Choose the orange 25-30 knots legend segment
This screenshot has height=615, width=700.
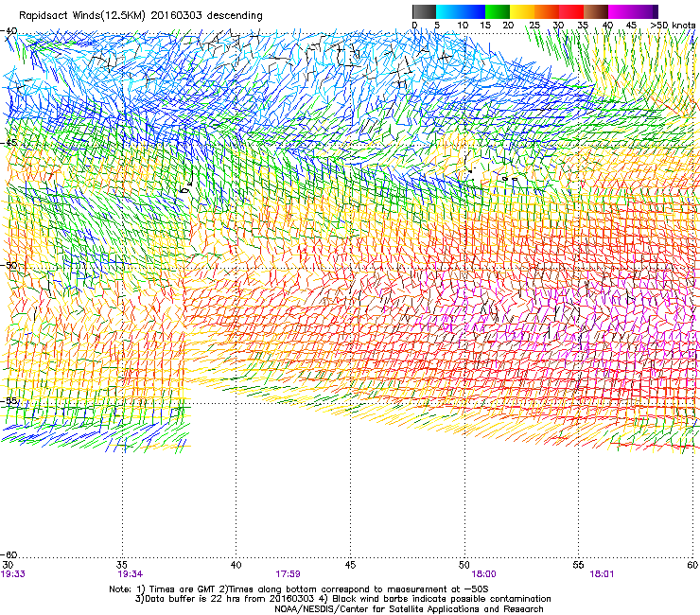pos(547,11)
